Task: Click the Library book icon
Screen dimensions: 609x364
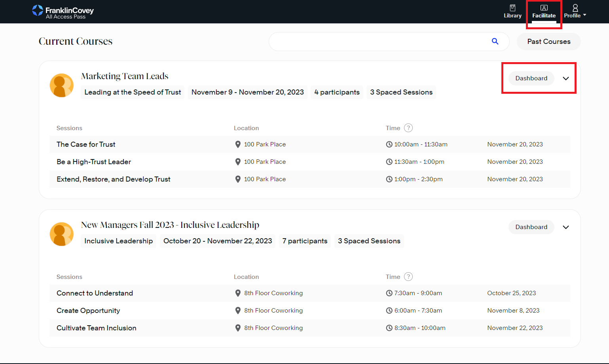Action: pos(512,7)
